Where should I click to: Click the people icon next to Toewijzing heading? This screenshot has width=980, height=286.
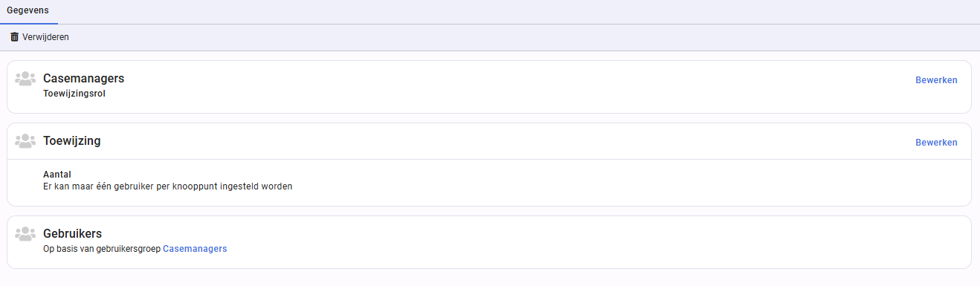click(x=25, y=141)
